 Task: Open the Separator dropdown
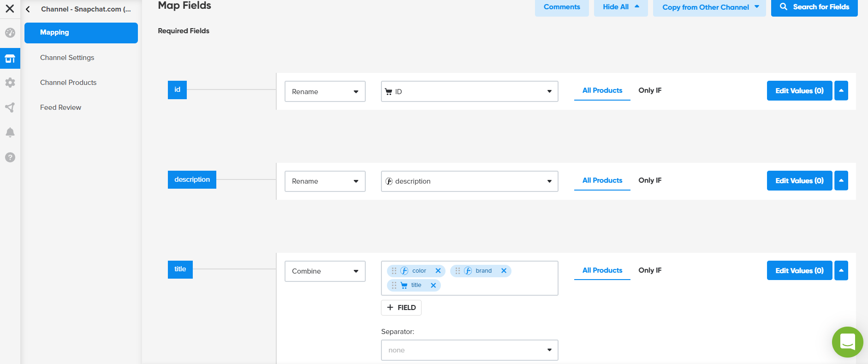(469, 350)
